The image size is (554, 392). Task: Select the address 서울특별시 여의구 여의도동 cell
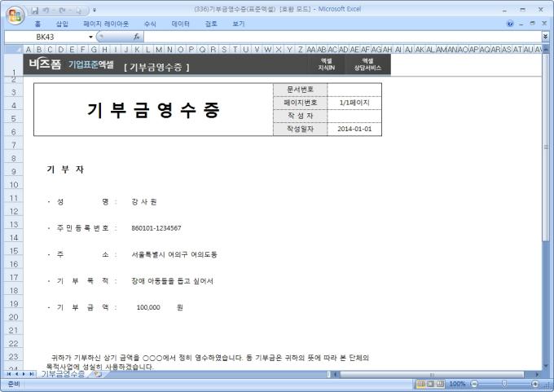(174, 255)
